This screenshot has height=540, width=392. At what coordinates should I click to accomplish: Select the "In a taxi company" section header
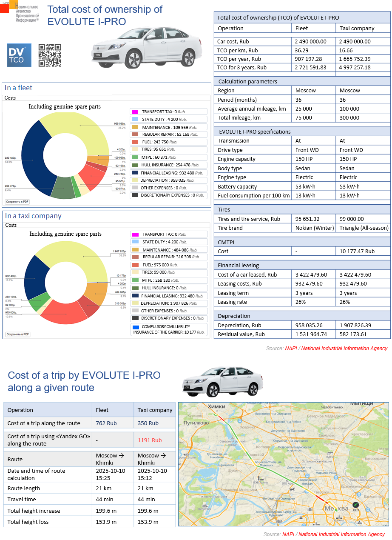click(x=33, y=216)
